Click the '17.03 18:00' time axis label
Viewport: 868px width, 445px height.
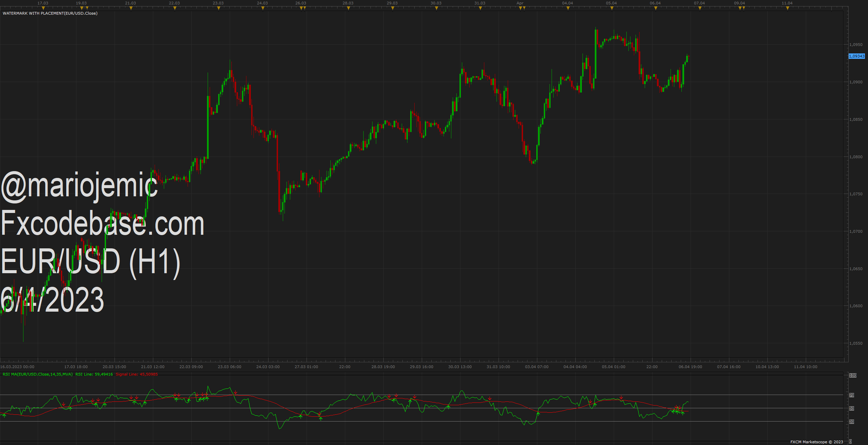coord(76,367)
